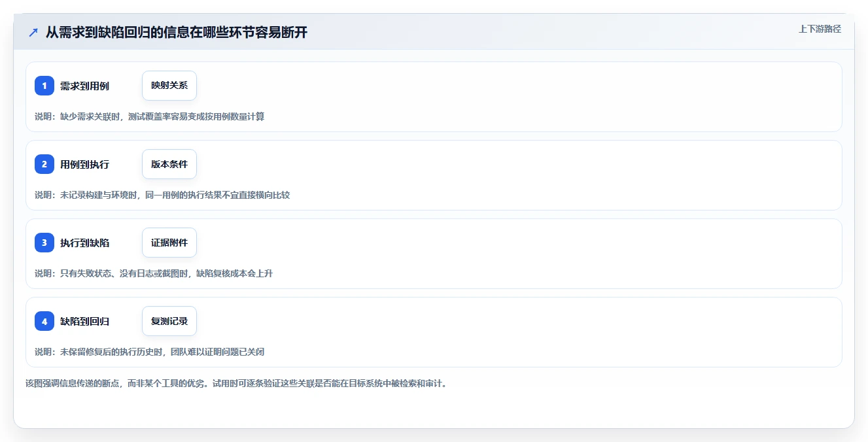
Task: Select the 复测记录 tag button
Action: (x=169, y=321)
